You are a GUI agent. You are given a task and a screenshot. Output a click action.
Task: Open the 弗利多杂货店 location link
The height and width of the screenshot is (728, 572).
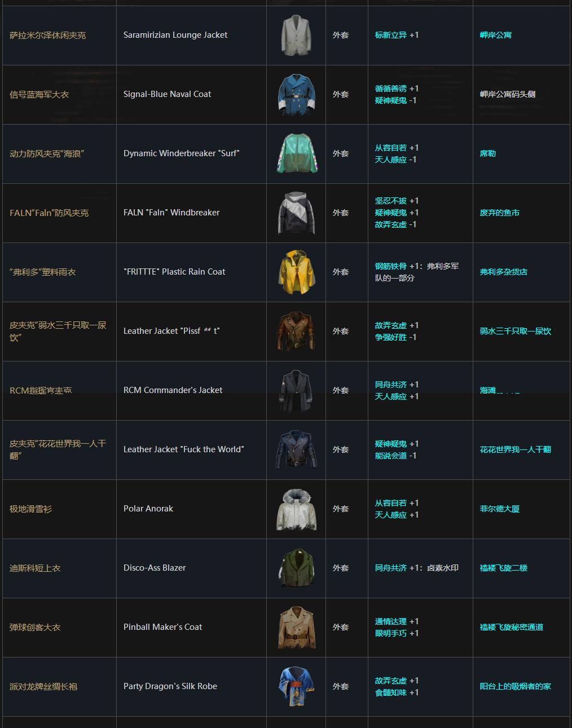504,272
